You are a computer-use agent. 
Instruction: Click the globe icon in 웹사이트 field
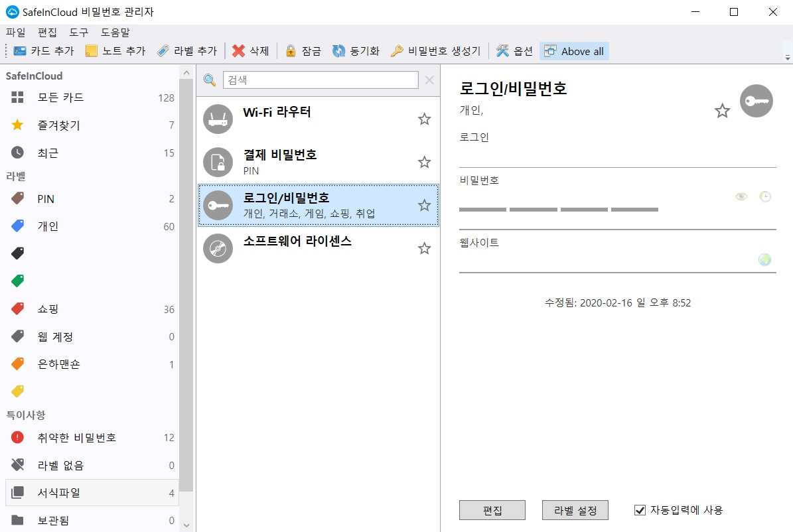tap(764, 259)
